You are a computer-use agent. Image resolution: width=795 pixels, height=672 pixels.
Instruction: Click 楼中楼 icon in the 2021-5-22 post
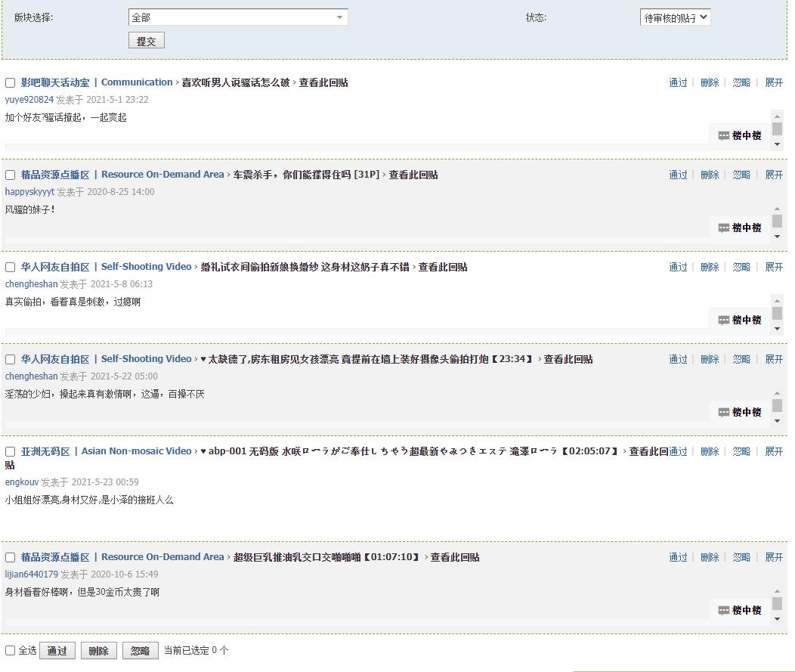coord(723,412)
